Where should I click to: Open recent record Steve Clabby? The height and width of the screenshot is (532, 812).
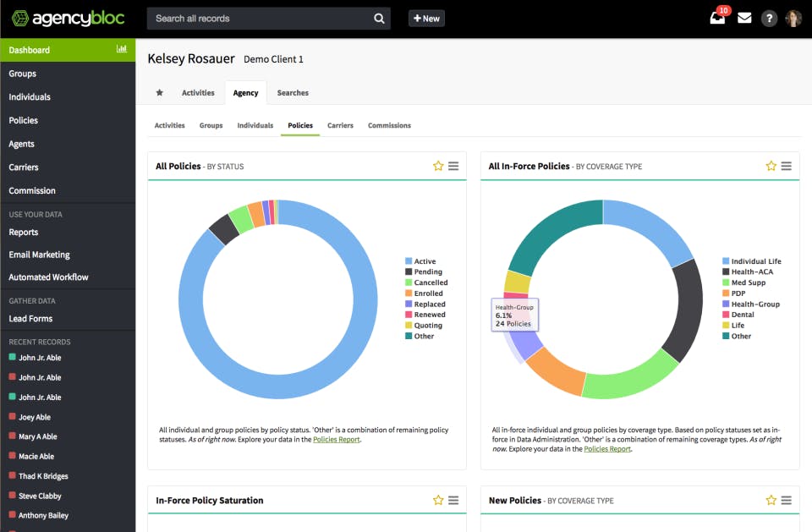click(40, 496)
